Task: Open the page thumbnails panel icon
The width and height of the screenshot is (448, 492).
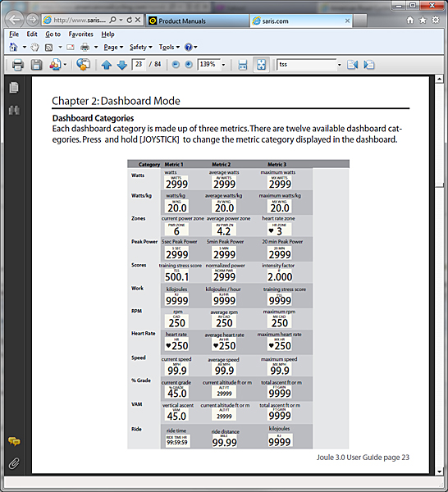Action: [14, 88]
